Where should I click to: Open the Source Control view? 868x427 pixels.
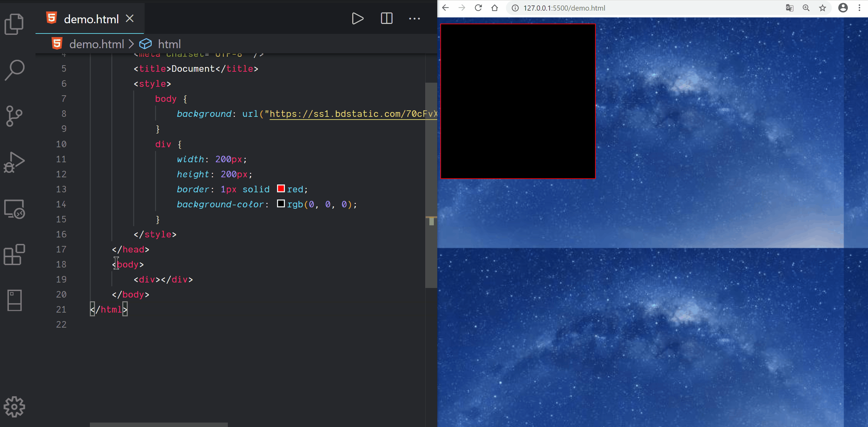(14, 116)
